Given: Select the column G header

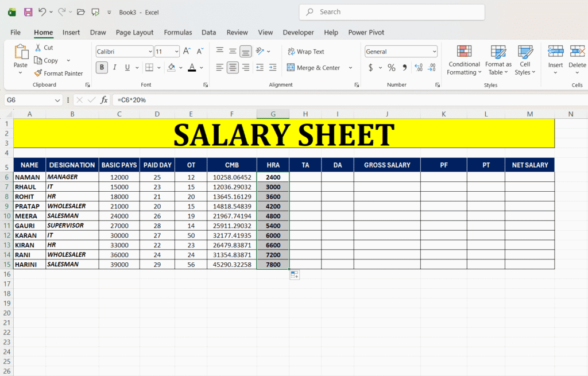Looking at the screenshot, I should (273, 114).
